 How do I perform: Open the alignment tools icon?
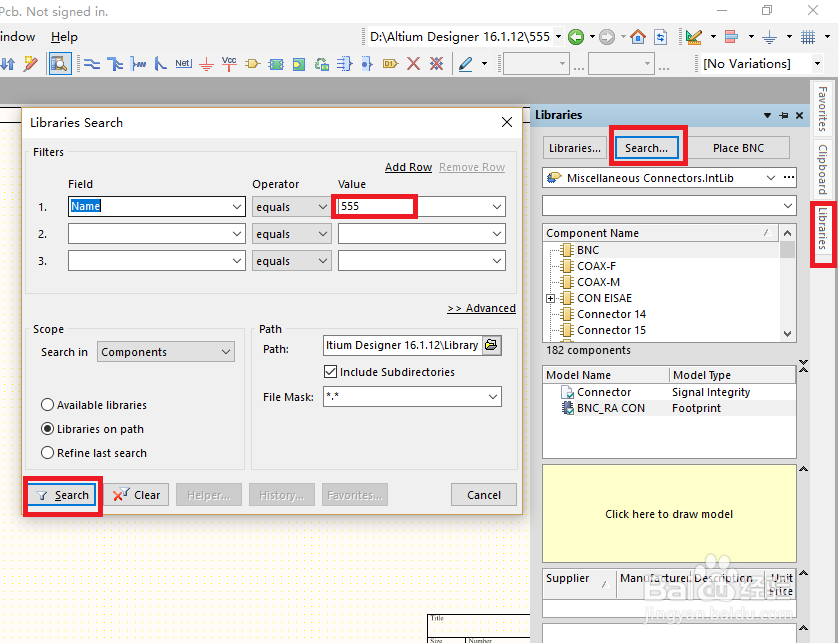click(732, 37)
